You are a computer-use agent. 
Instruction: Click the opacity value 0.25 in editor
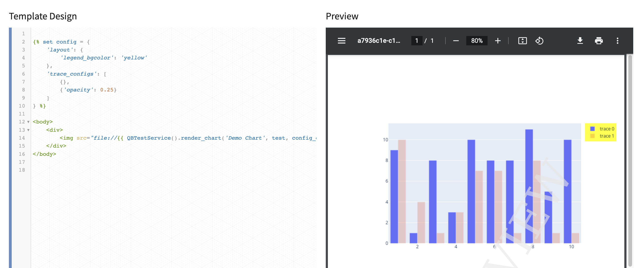(x=107, y=90)
